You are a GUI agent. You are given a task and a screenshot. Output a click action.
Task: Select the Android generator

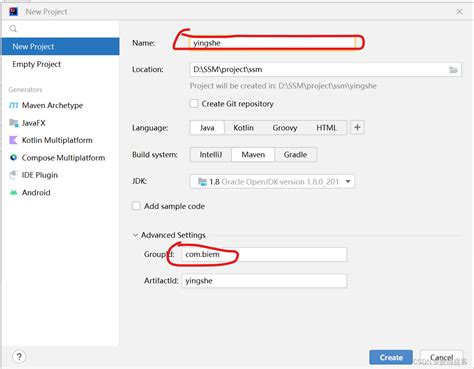30,192
